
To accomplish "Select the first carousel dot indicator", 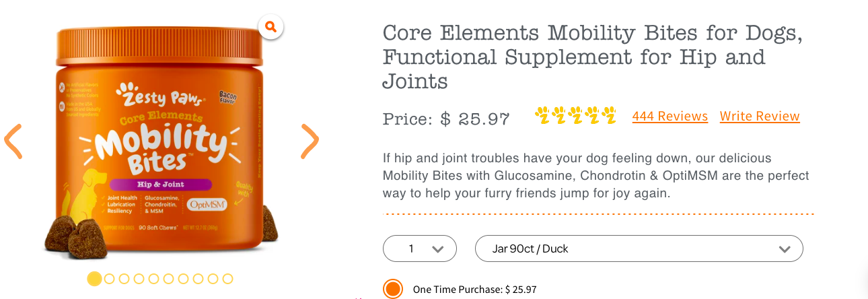I will 95,279.
